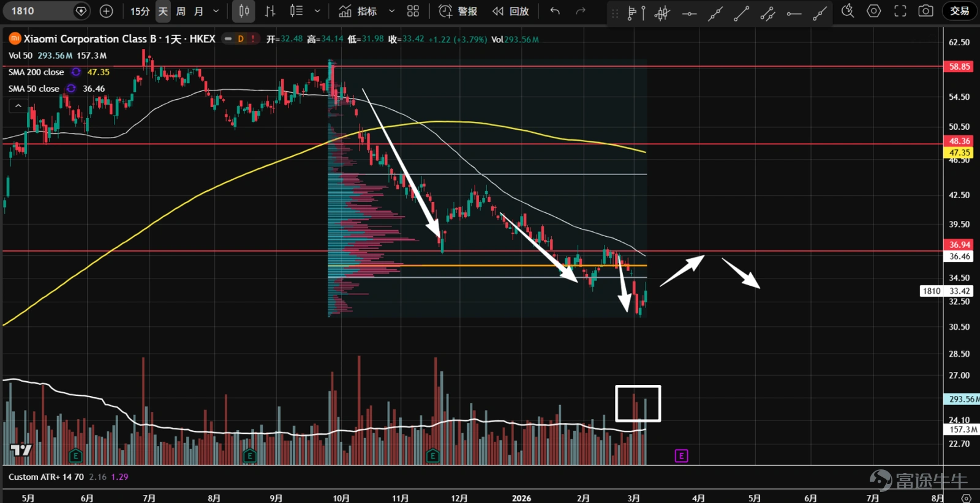Select the volume candles chart style icon

[296, 11]
